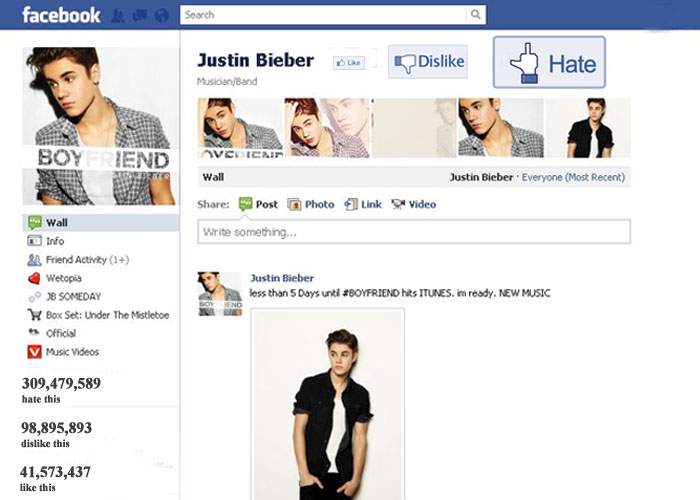Click Justin Bieber post author name
The image size is (700, 500).
[x=282, y=278]
